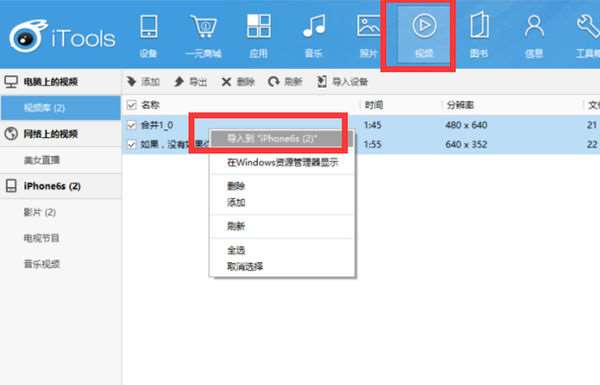Viewport: 600px width, 385px height.
Task: Click the 刷新 refresh toolbar button
Action: (x=285, y=82)
